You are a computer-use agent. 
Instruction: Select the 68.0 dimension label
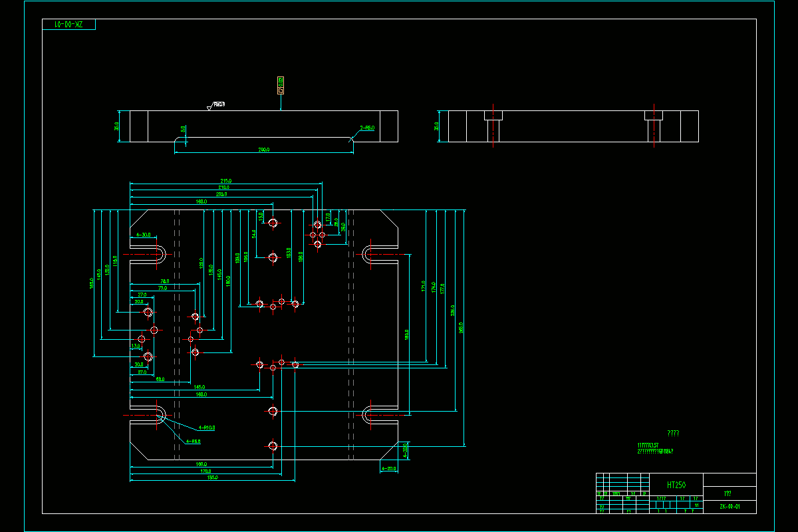tap(160, 379)
